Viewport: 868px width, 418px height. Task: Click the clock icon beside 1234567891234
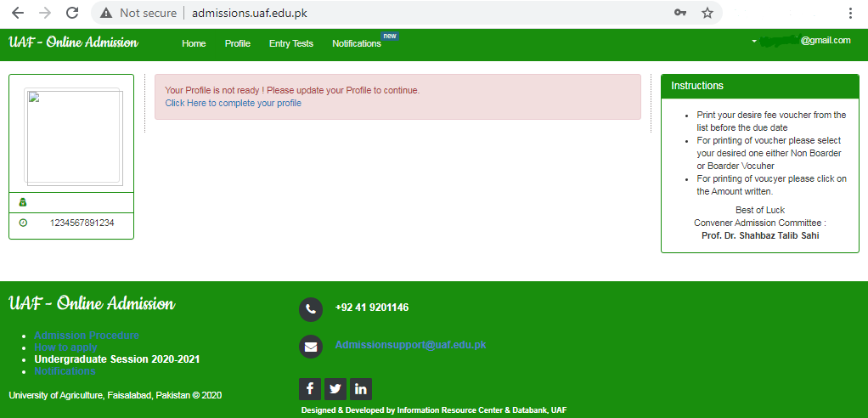pos(23,223)
